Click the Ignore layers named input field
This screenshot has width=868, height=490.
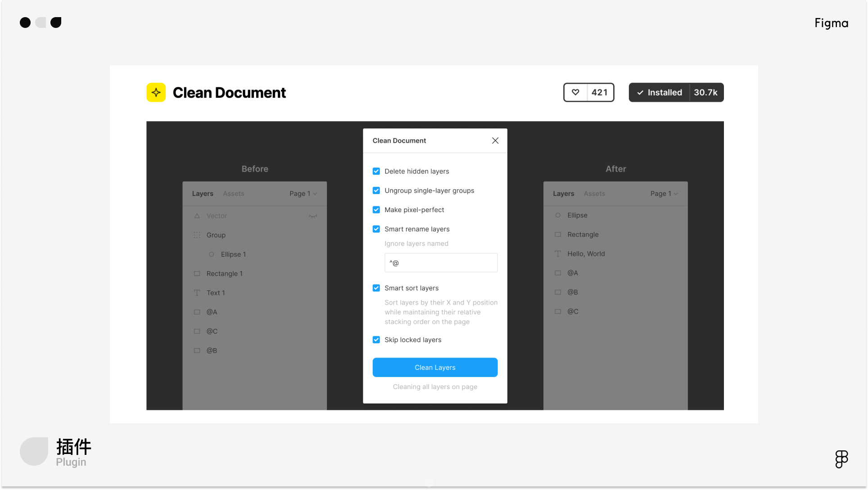point(441,263)
